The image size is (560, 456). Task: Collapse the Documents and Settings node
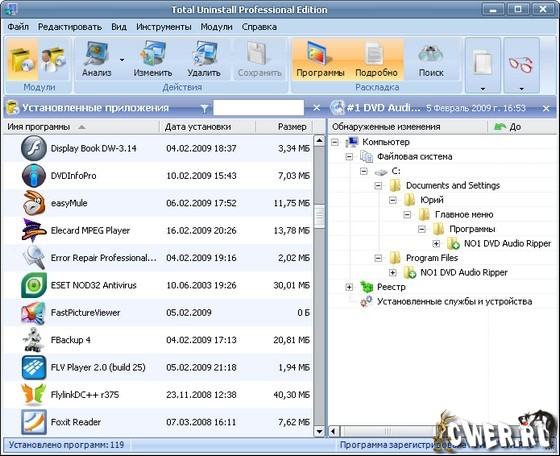pos(378,185)
